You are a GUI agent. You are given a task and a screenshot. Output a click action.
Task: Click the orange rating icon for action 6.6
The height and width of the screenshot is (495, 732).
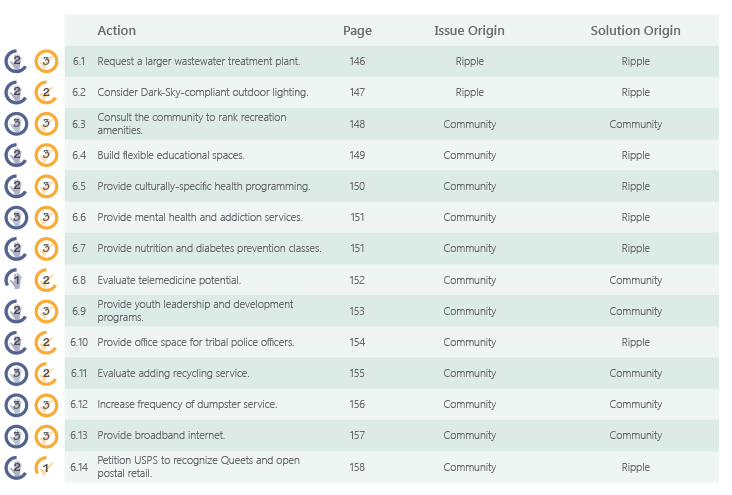46,218
